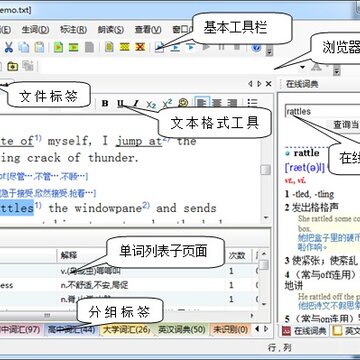Open the 标注(R) menu
Viewport: 360px width, 360px height.
(x=73, y=30)
